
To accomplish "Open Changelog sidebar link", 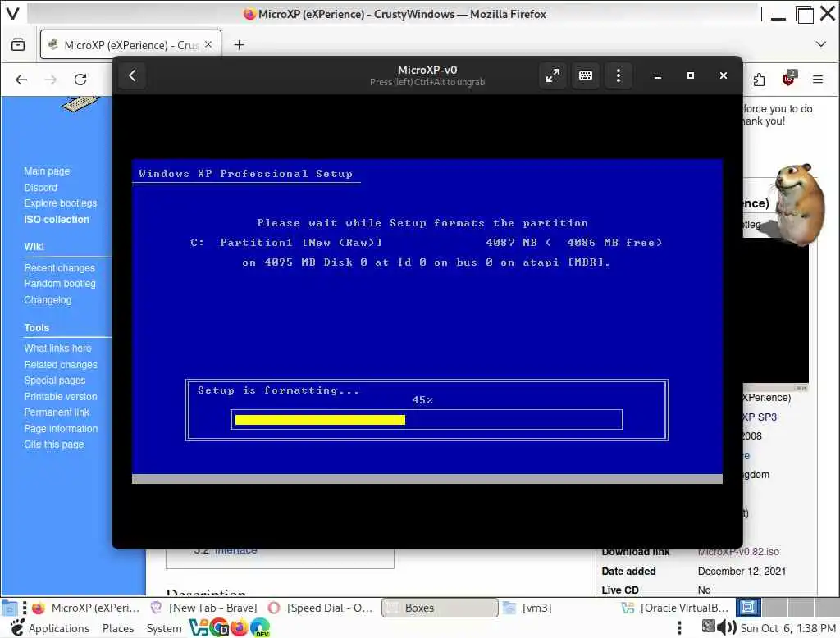I will (47, 300).
